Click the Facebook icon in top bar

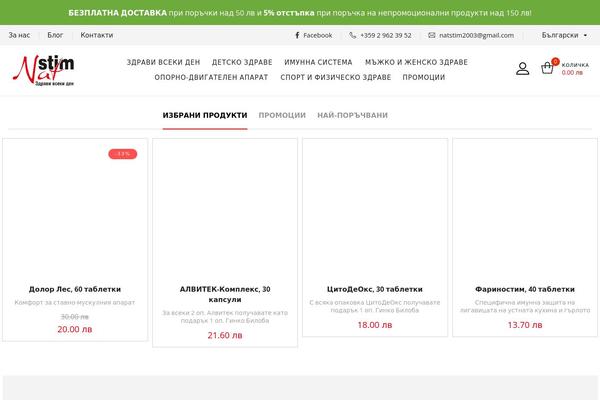pos(297,35)
